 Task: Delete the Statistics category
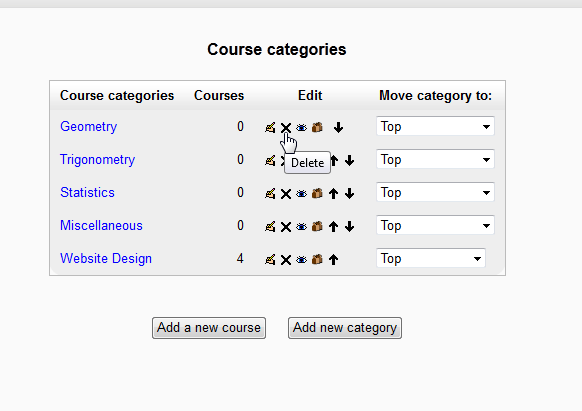286,194
